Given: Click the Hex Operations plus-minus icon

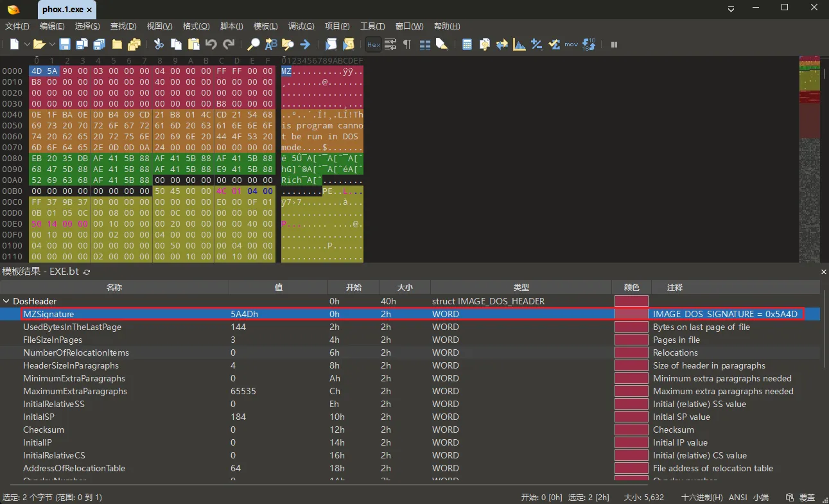Looking at the screenshot, I should [x=536, y=44].
